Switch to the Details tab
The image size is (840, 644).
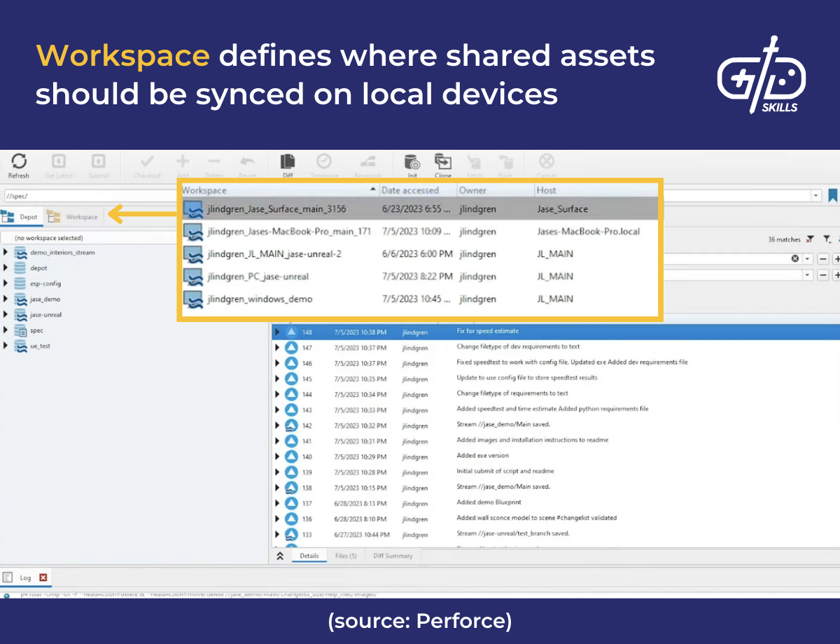point(309,555)
